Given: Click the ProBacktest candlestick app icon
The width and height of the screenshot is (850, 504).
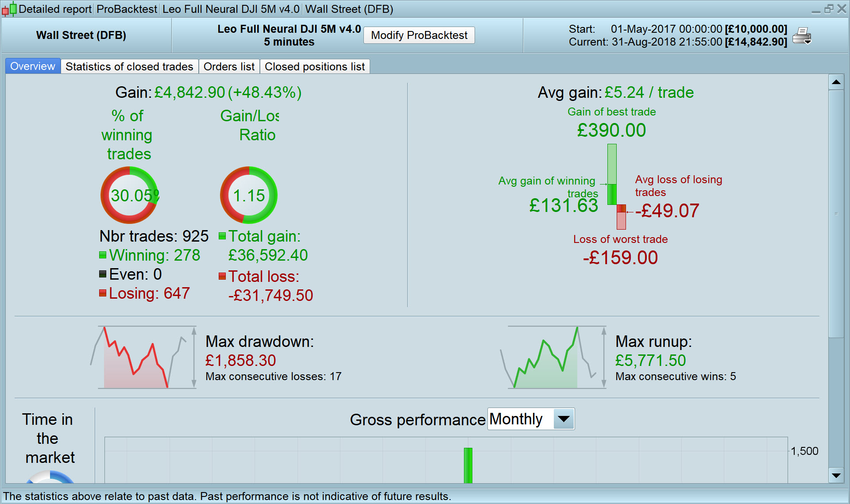Looking at the screenshot, I should (x=9, y=9).
